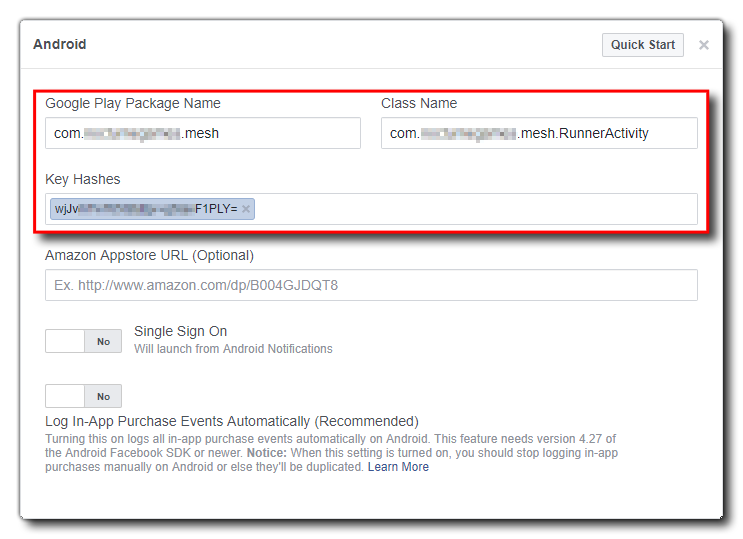Focus the Class Name input field

(539, 133)
